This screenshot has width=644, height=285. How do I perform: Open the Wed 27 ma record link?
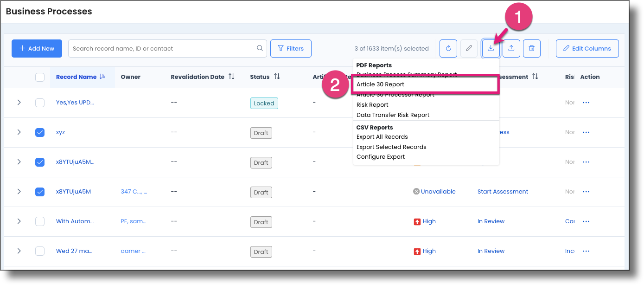coord(74,251)
